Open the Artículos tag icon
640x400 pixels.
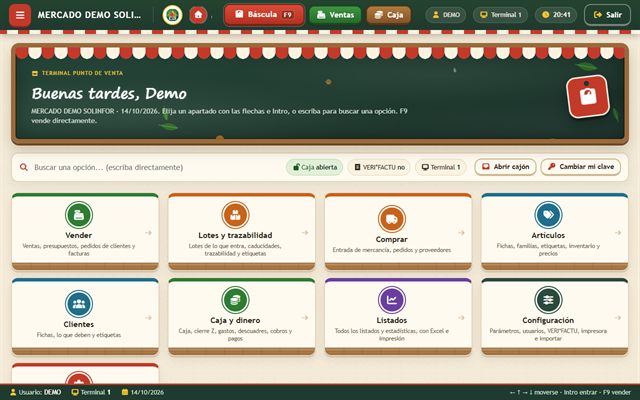(x=548, y=215)
